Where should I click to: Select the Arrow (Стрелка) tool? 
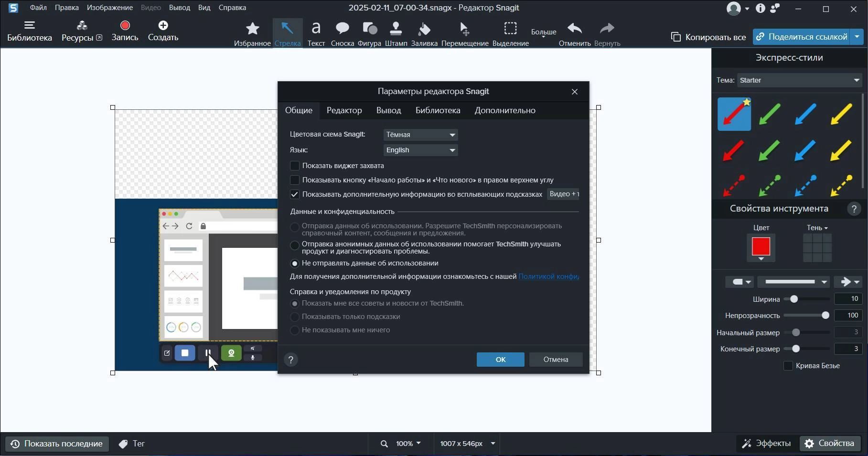tap(288, 33)
